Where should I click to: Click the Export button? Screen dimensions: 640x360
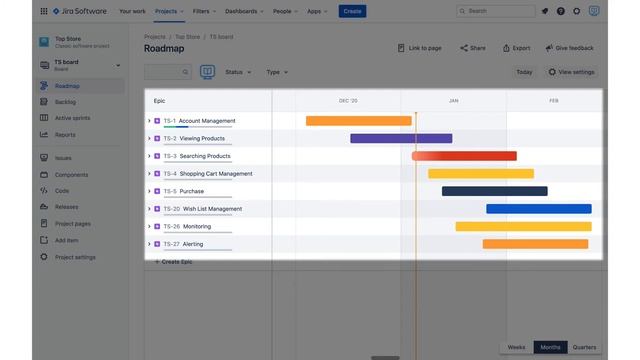click(516, 48)
